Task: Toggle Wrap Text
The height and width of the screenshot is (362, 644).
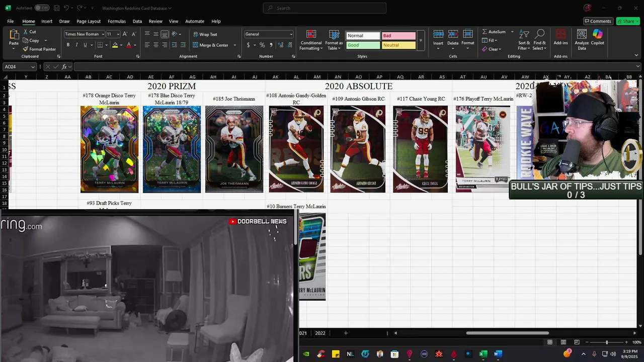Action: click(x=205, y=34)
